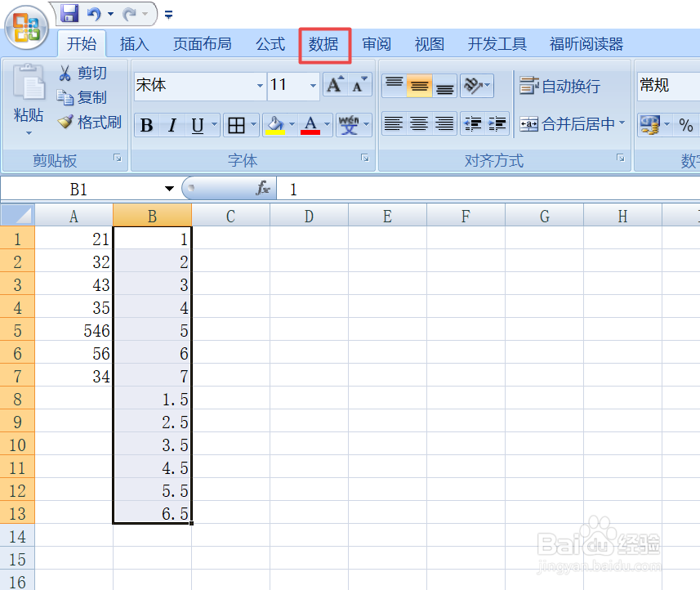Click the 合并后居中 button
This screenshot has height=590, width=700.
pos(568,123)
